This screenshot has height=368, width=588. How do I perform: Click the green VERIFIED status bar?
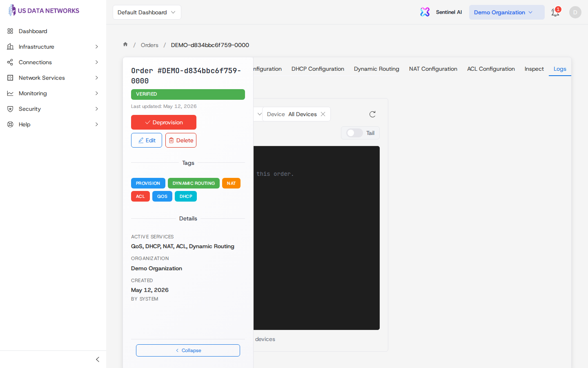coord(188,94)
